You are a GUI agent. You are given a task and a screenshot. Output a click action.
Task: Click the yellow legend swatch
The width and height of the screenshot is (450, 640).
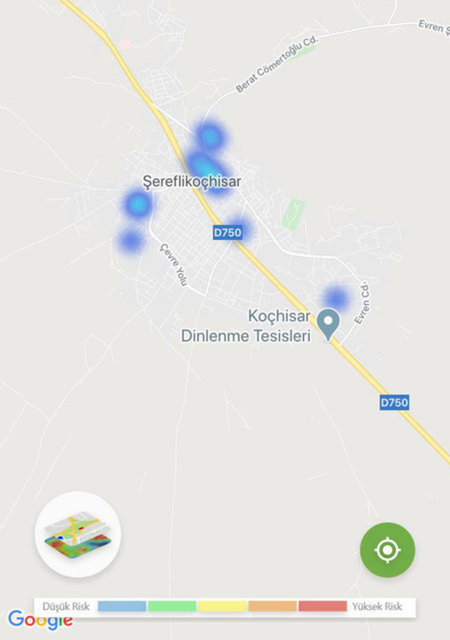pos(222,606)
